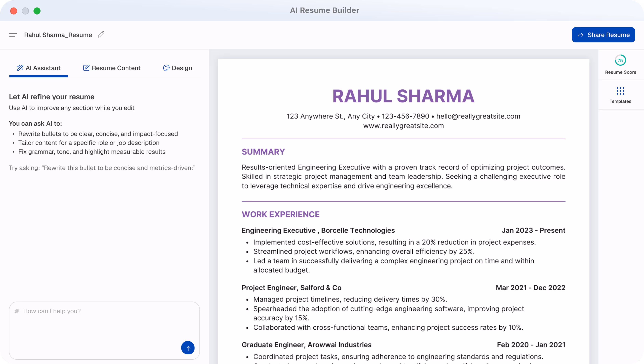Image resolution: width=644 pixels, height=364 pixels.
Task: Click the RAHUL SHARMA resume heading
Action: click(403, 96)
